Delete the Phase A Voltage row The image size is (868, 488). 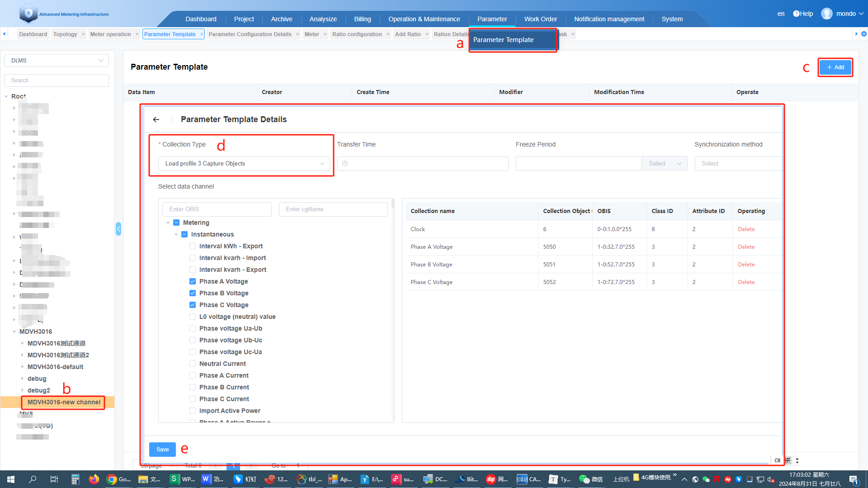[x=746, y=247]
